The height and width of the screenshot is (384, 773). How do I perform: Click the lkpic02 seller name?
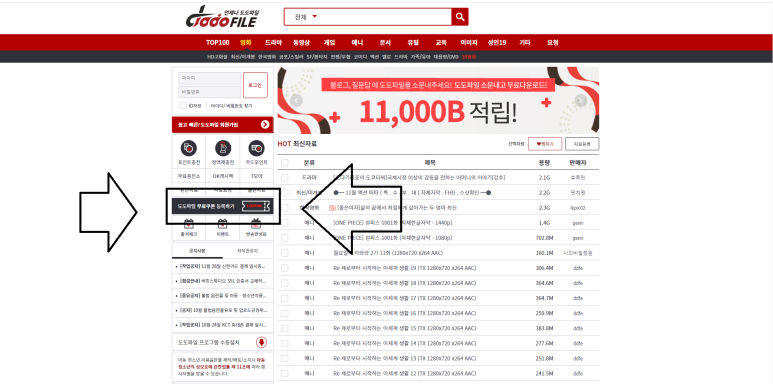[578, 208]
